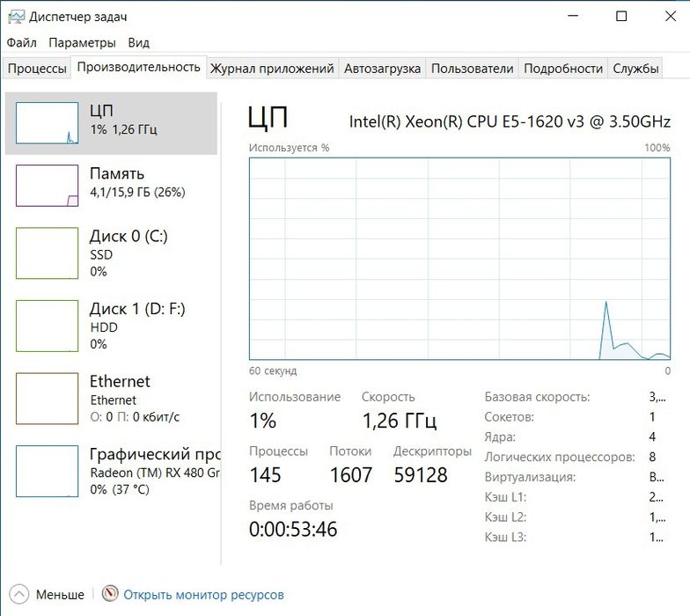
Task: Click the HDD disk type text
Action: [x=104, y=327]
